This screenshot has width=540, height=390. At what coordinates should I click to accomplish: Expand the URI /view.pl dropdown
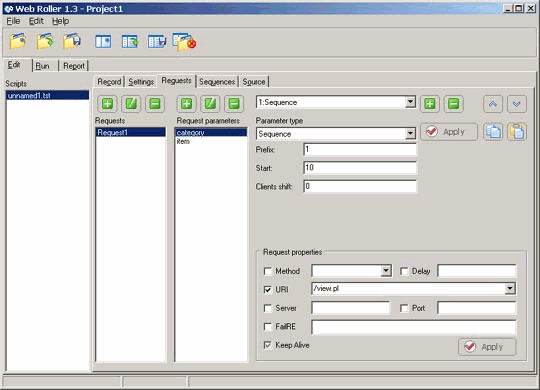[510, 288]
